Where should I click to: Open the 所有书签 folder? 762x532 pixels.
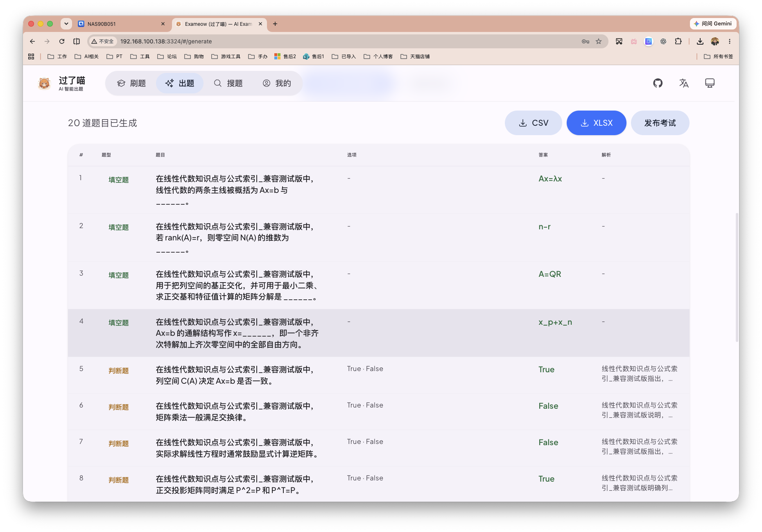(719, 57)
